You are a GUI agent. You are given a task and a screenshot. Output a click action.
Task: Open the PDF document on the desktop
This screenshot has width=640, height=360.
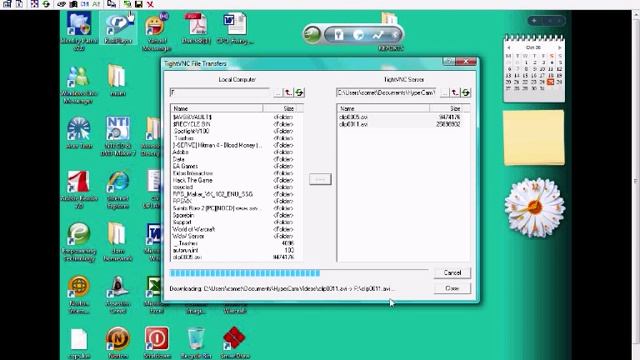[x=196, y=29]
